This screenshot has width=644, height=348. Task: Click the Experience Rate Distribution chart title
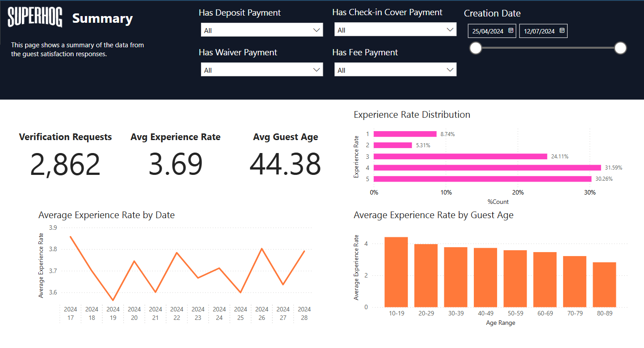(x=411, y=115)
